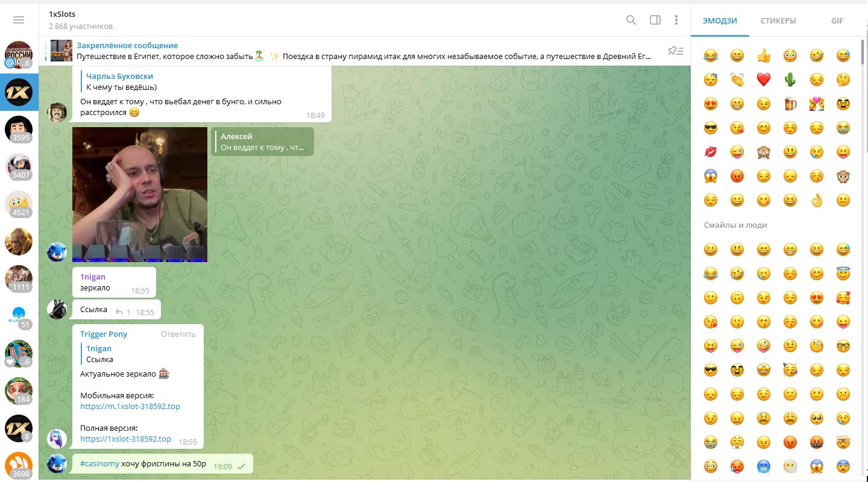This screenshot has height=482, width=868.
Task: Open 1X chat with 8 unread badge
Action: point(19,428)
